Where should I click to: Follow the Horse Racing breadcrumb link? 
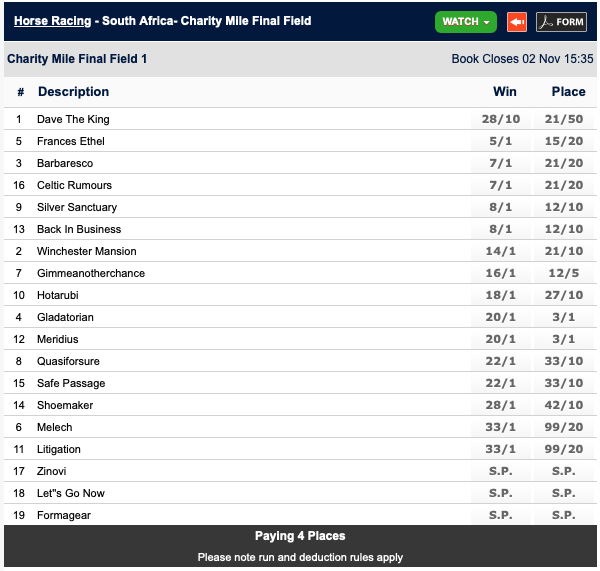[x=51, y=21]
